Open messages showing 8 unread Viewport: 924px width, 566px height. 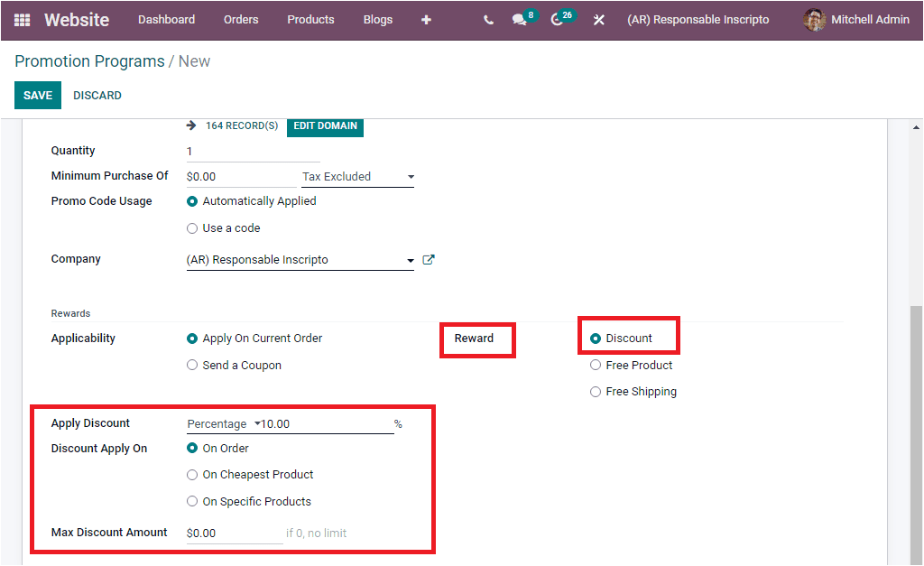click(x=522, y=20)
